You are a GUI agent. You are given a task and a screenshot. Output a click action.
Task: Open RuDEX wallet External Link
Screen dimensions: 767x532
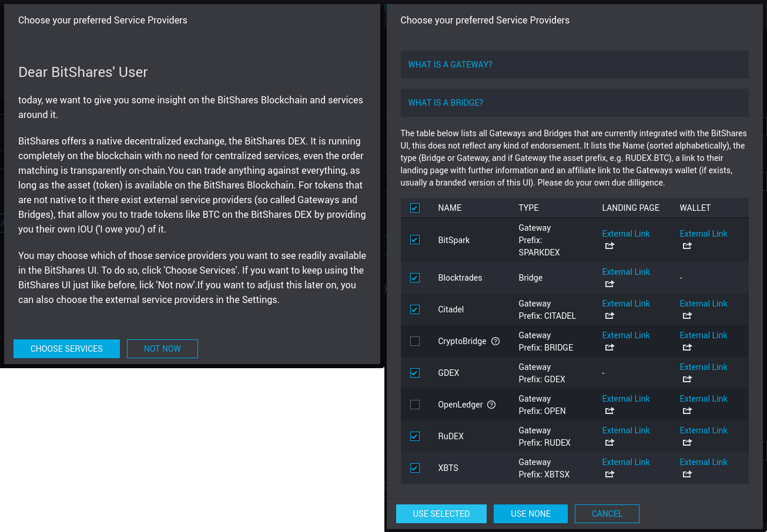pos(704,430)
